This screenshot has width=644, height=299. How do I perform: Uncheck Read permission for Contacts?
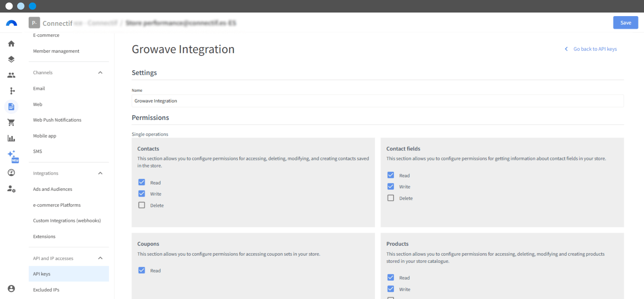tap(142, 182)
